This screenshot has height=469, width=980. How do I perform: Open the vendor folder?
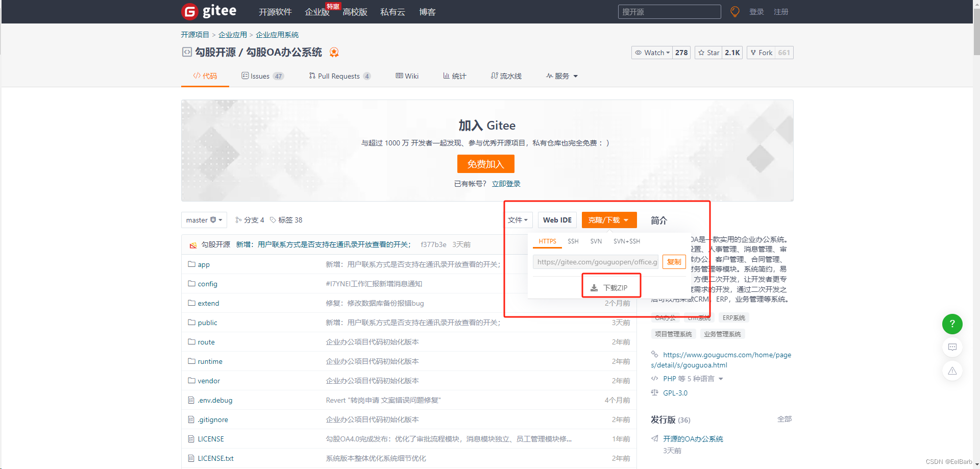[x=209, y=381]
